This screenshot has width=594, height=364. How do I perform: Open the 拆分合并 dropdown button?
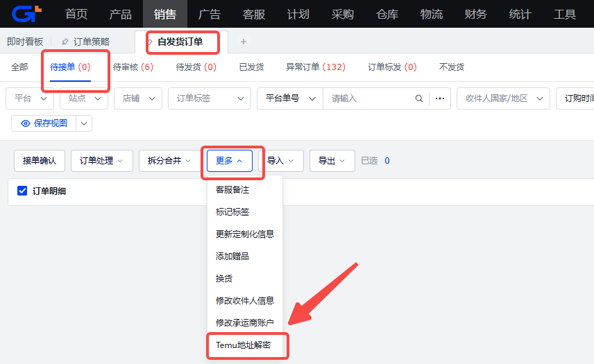(x=170, y=161)
